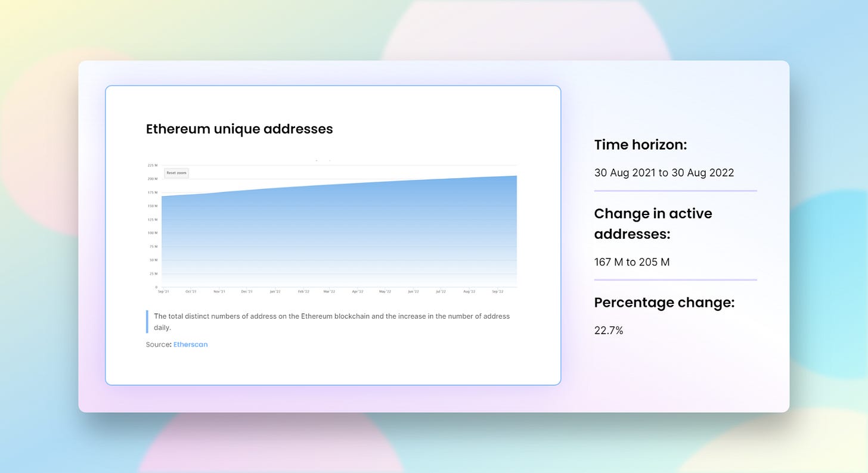Click the Jan '22 x-axis label
The height and width of the screenshot is (473, 868).
(275, 292)
